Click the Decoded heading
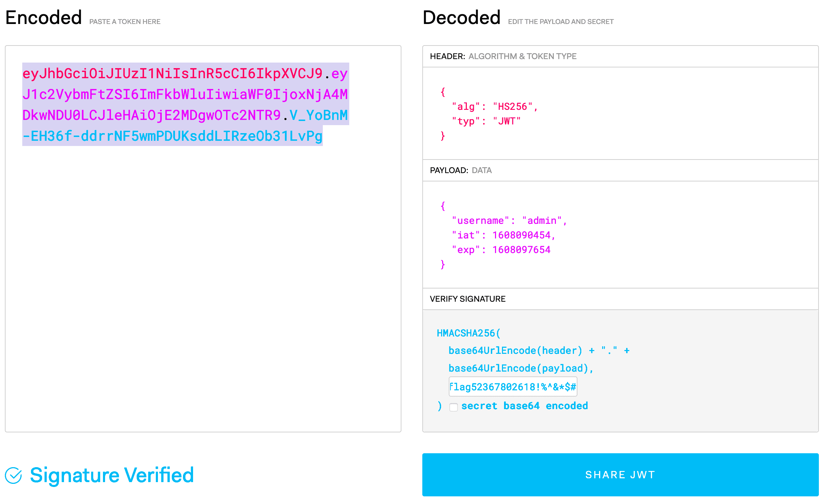 [461, 18]
